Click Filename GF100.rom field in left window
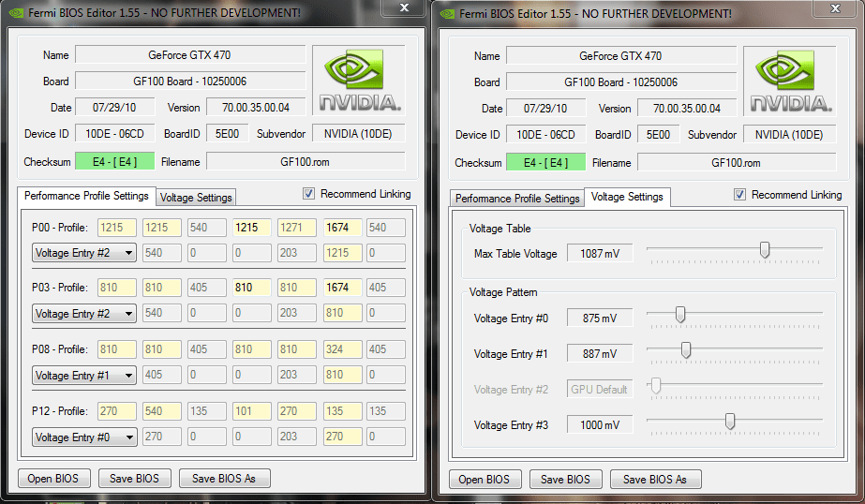 [x=306, y=161]
